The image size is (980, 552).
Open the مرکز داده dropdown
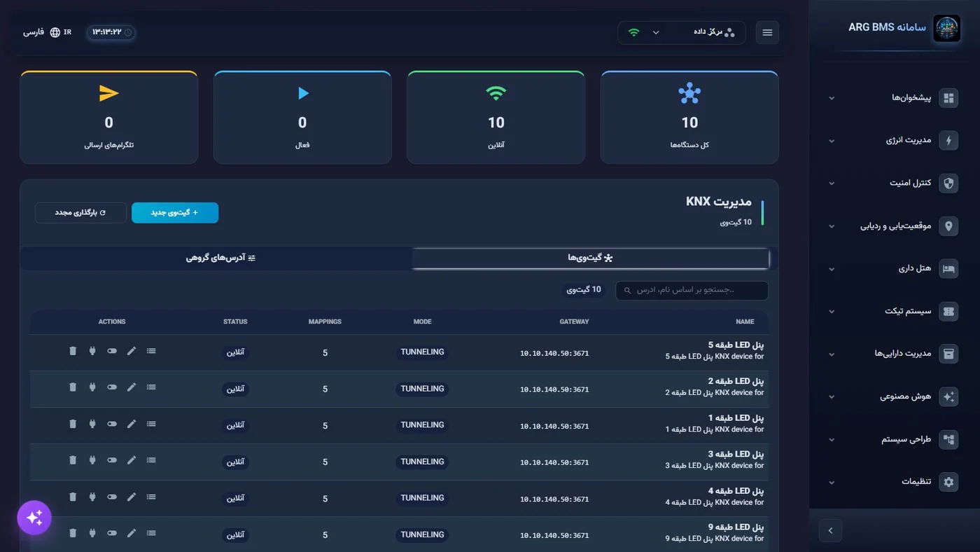(x=681, y=33)
